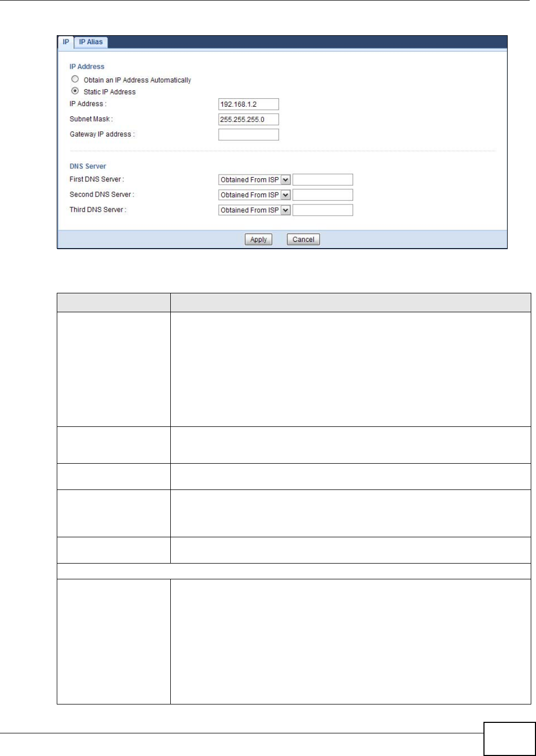Open the First DNS Server dropdown
This screenshot has height=756, width=536.
pyautogui.click(x=254, y=180)
